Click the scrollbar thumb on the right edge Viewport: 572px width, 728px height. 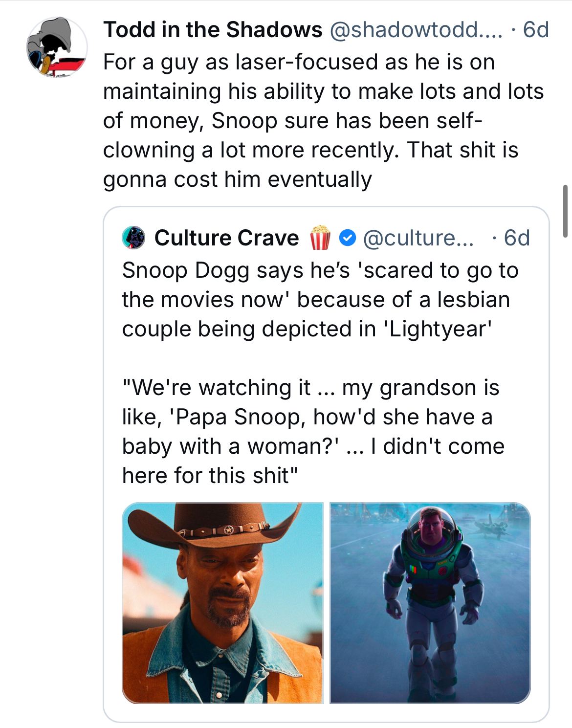(565, 211)
